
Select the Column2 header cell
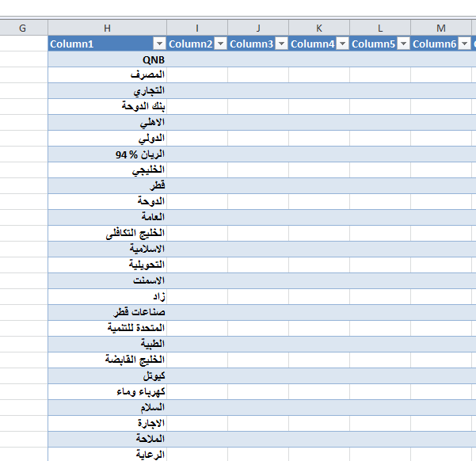click(197, 44)
